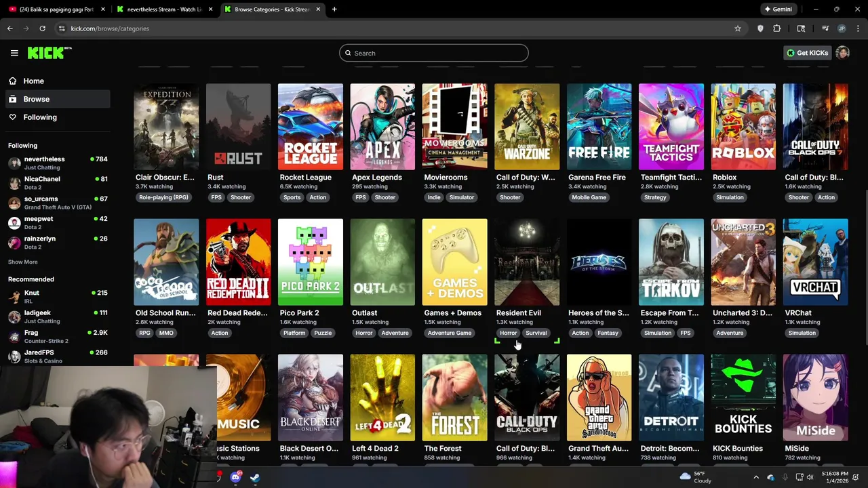Open Steam from the taskbar
This screenshot has width=868, height=488.
pyautogui.click(x=254, y=477)
